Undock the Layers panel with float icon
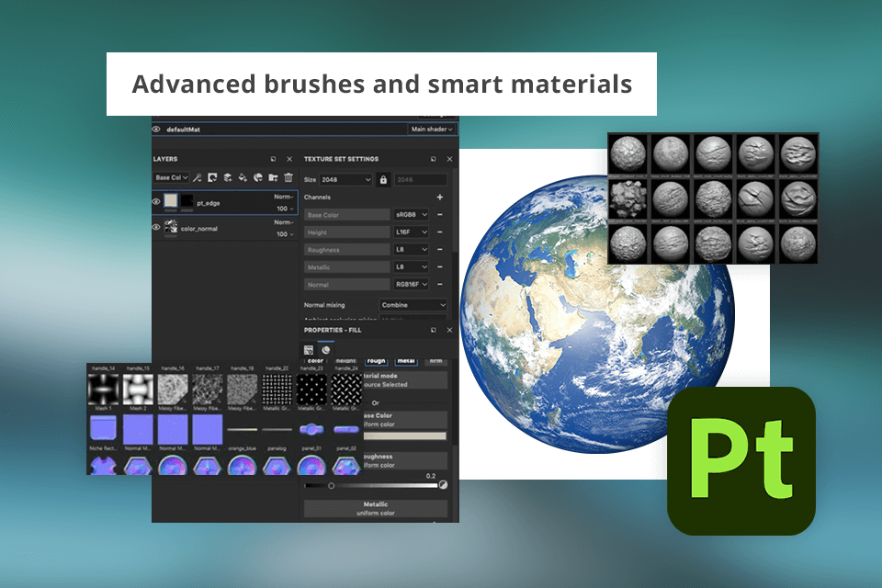 coord(273,159)
